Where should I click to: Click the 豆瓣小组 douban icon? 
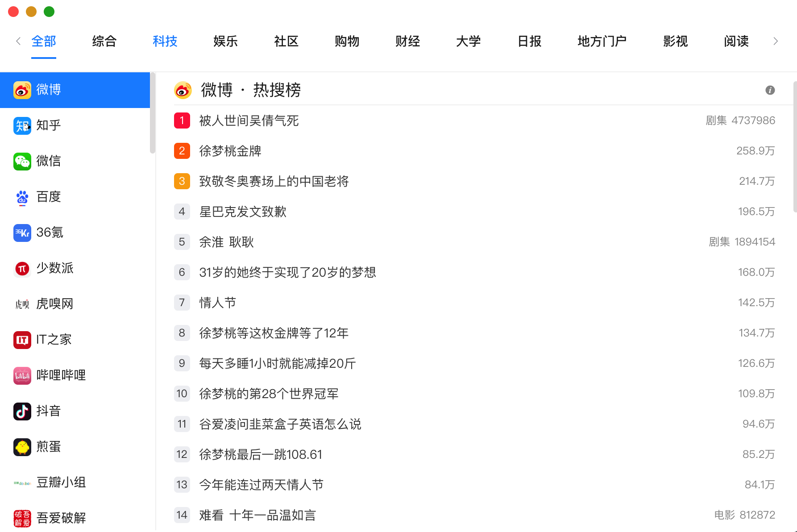tap(22, 483)
